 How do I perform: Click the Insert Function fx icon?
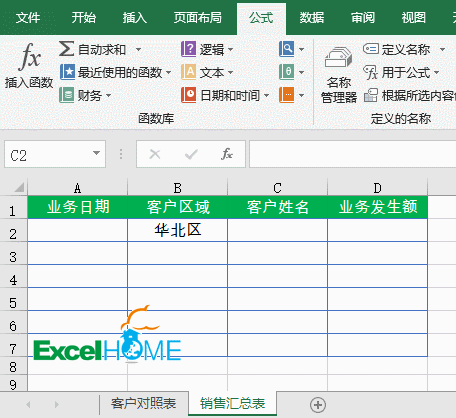point(30,57)
